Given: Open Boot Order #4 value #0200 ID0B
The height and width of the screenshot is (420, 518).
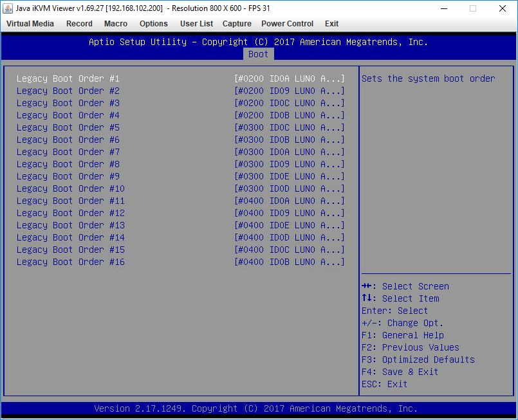Looking at the screenshot, I should (290, 115).
